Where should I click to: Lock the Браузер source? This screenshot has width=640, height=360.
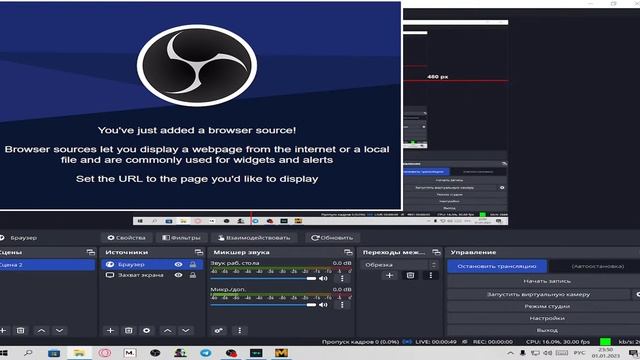click(x=193, y=264)
